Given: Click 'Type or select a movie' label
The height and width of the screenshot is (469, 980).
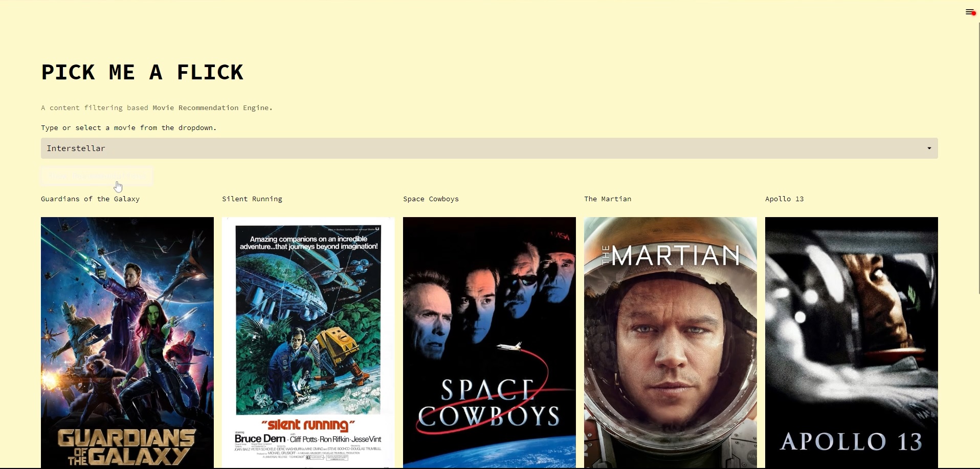Looking at the screenshot, I should click(129, 127).
